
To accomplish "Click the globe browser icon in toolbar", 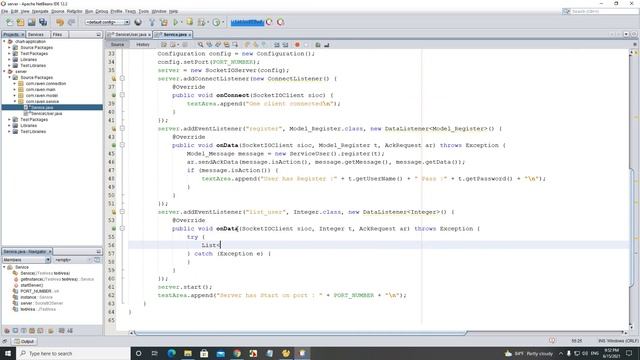I will tap(138, 22).
